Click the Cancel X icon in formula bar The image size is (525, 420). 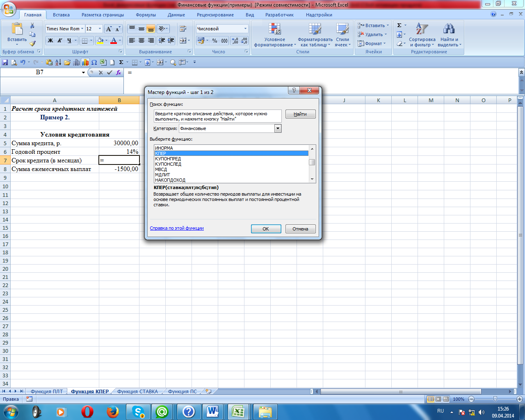pyautogui.click(x=100, y=73)
